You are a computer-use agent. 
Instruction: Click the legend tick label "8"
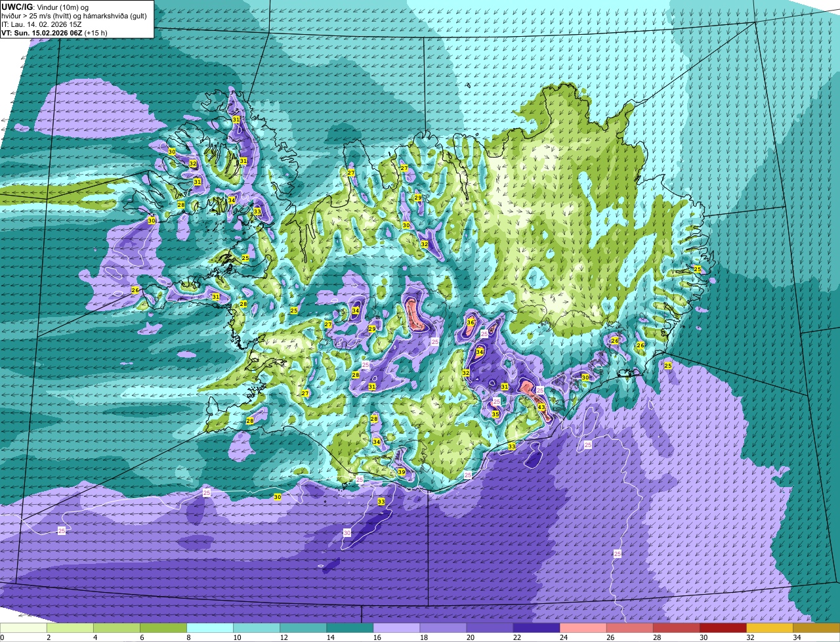pos(188,637)
